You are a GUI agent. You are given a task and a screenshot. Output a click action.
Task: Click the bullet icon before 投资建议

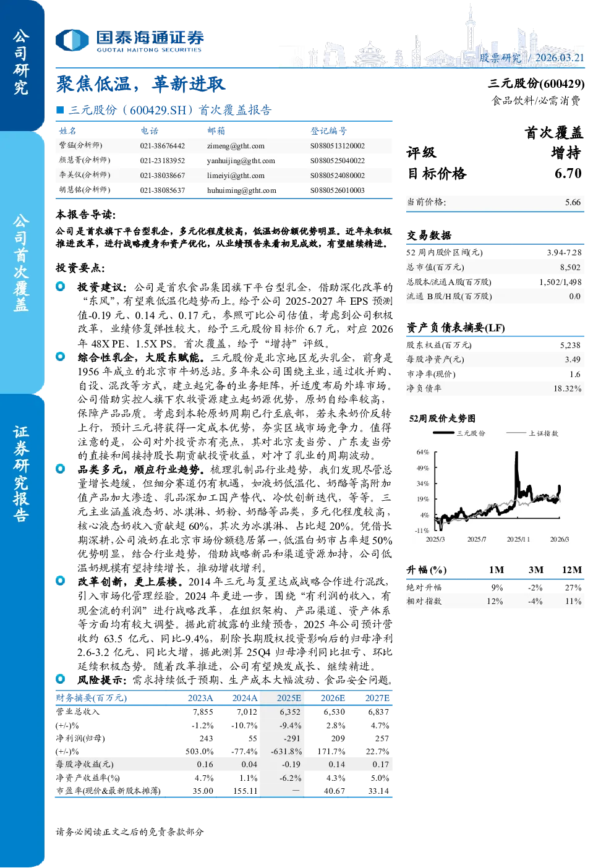point(61,286)
